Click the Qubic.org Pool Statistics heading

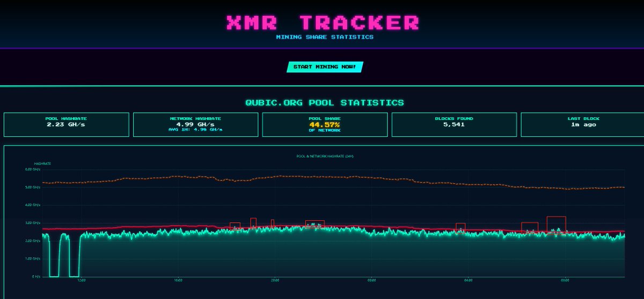(x=325, y=102)
